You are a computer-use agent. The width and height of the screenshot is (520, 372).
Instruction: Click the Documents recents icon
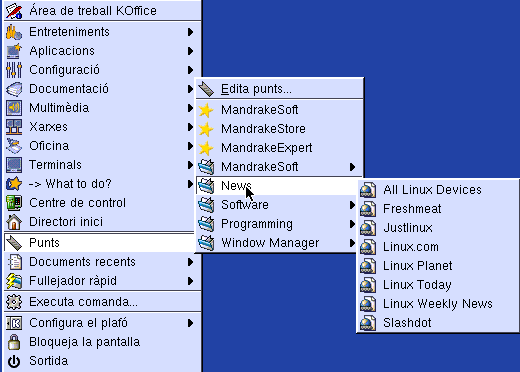(x=14, y=262)
